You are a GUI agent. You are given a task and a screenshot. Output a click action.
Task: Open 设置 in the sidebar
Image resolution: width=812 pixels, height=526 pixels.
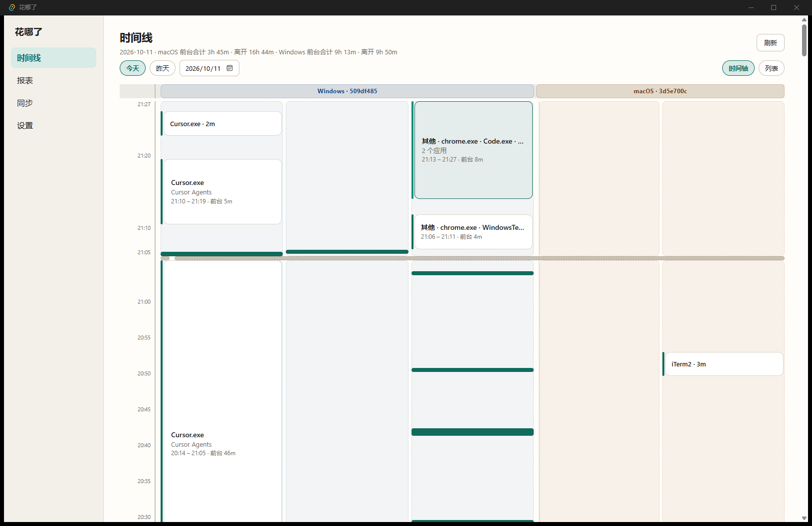(53, 125)
